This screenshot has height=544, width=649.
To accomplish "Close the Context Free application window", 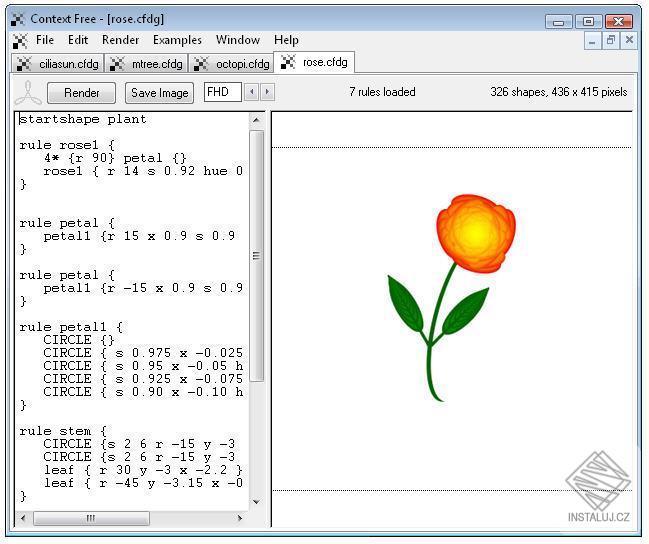I will click(x=619, y=22).
